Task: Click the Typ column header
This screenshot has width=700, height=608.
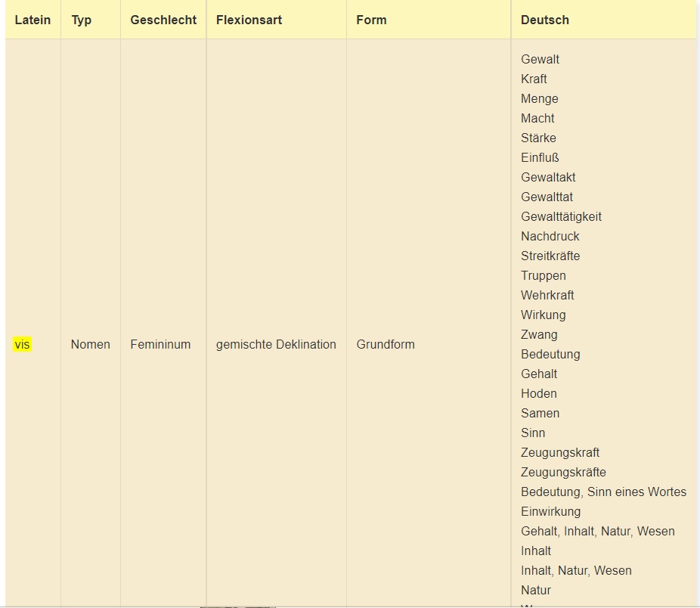Action: (81, 20)
